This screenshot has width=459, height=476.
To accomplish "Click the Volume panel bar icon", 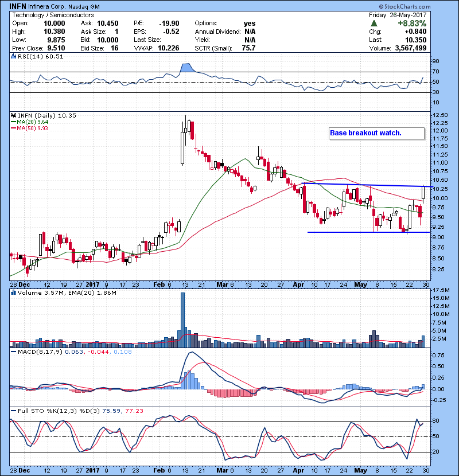I will 13,292.
